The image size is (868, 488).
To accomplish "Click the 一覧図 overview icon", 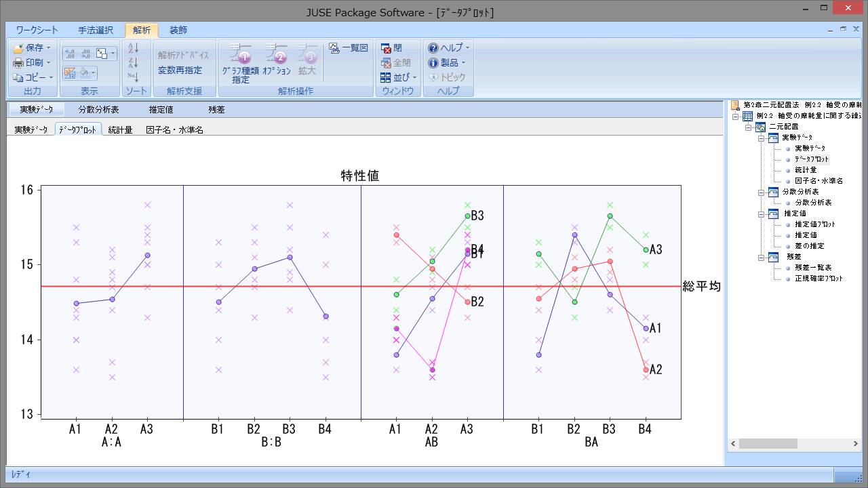I will [349, 48].
